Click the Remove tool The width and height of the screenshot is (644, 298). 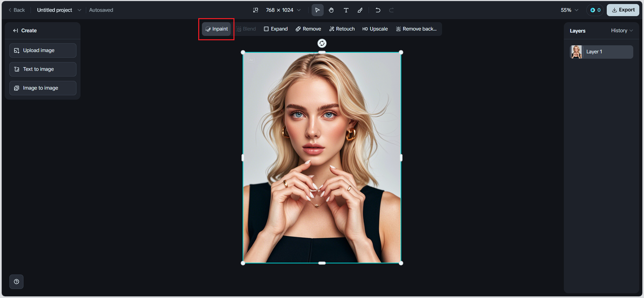[308, 29]
